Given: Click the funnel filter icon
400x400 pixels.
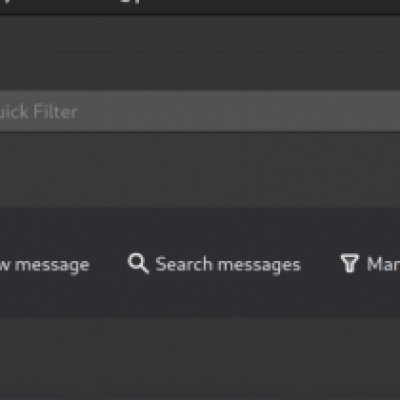Looking at the screenshot, I should pyautogui.click(x=349, y=263).
